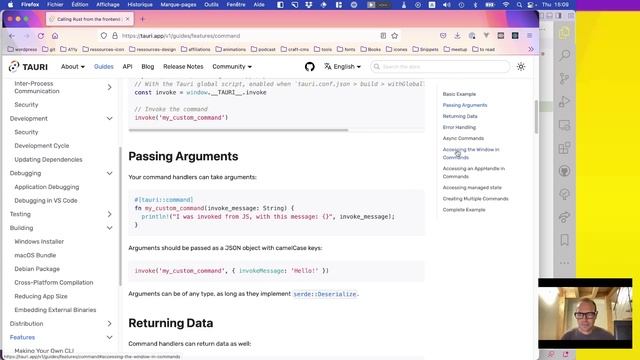This screenshot has width=640, height=360.
Task: Expand the Distribution sidebar section
Action: [x=109, y=323]
